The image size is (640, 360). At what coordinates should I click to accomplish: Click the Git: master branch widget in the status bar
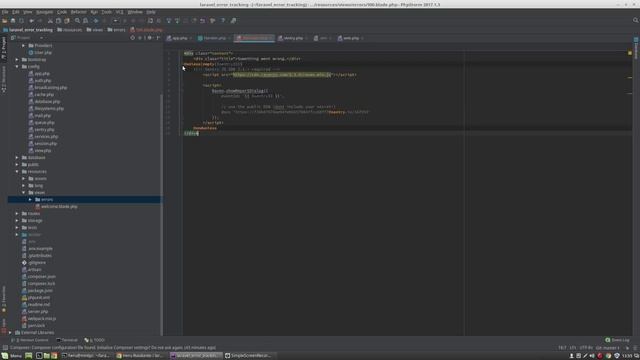point(607,348)
